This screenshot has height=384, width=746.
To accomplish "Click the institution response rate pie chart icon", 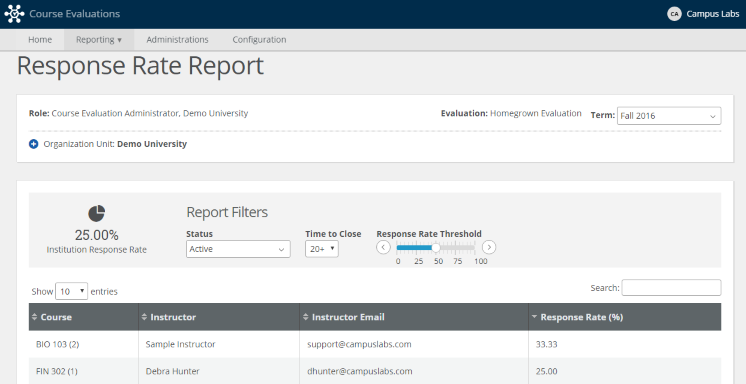I will pyautogui.click(x=97, y=214).
